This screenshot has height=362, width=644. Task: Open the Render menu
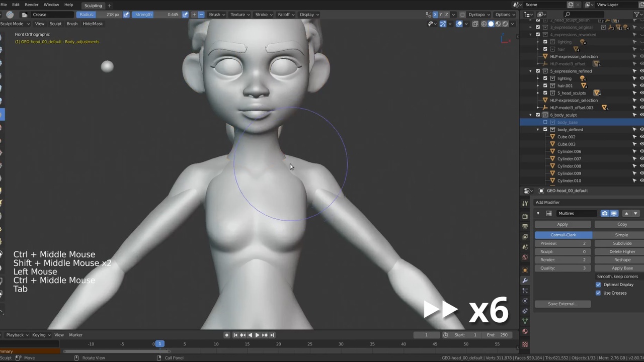pyautogui.click(x=31, y=5)
